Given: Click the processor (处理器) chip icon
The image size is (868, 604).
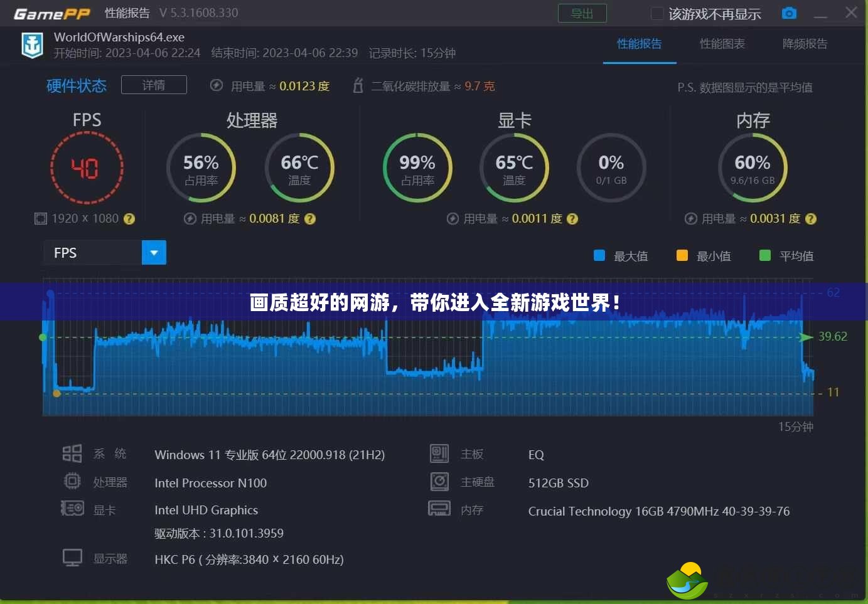Looking at the screenshot, I should (72, 481).
